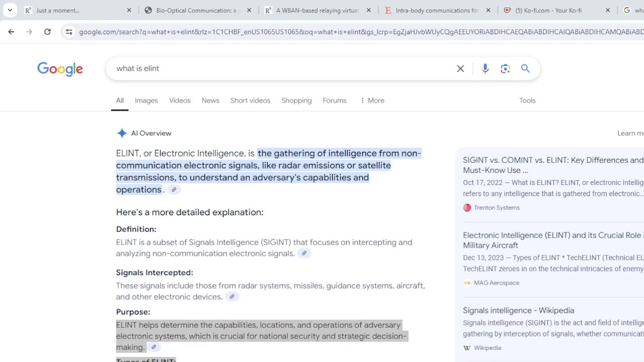
Task: Open the Tools search options
Action: click(x=527, y=101)
